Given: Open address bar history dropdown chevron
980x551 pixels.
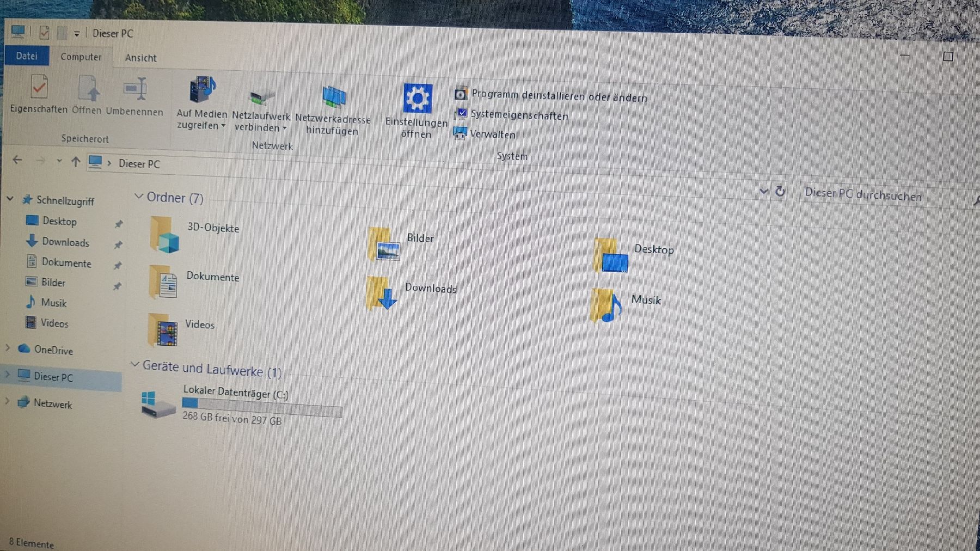Looking at the screenshot, I should [763, 191].
